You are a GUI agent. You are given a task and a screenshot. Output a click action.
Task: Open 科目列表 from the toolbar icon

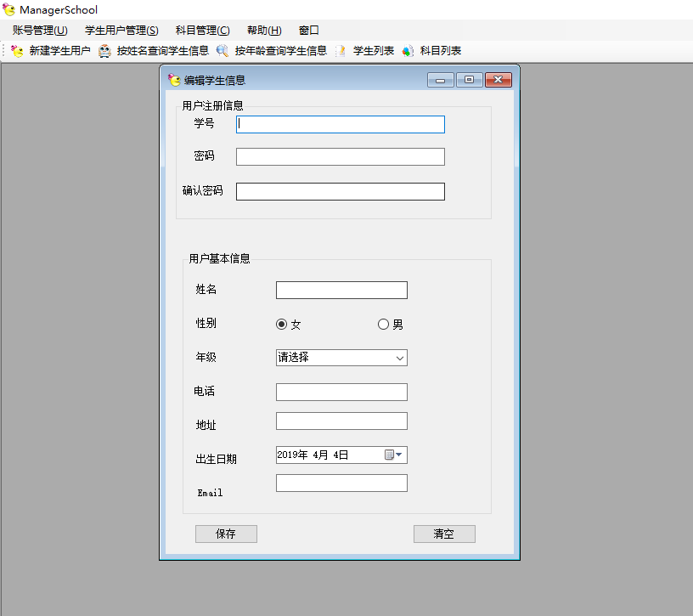click(408, 51)
